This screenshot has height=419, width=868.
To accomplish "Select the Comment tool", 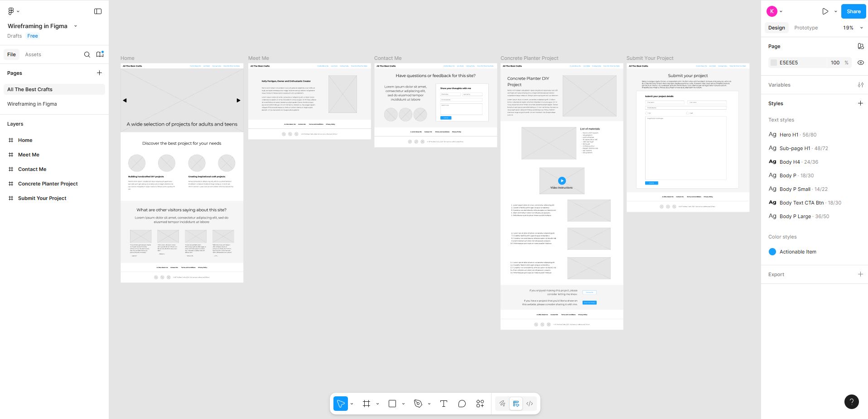I will [x=462, y=404].
